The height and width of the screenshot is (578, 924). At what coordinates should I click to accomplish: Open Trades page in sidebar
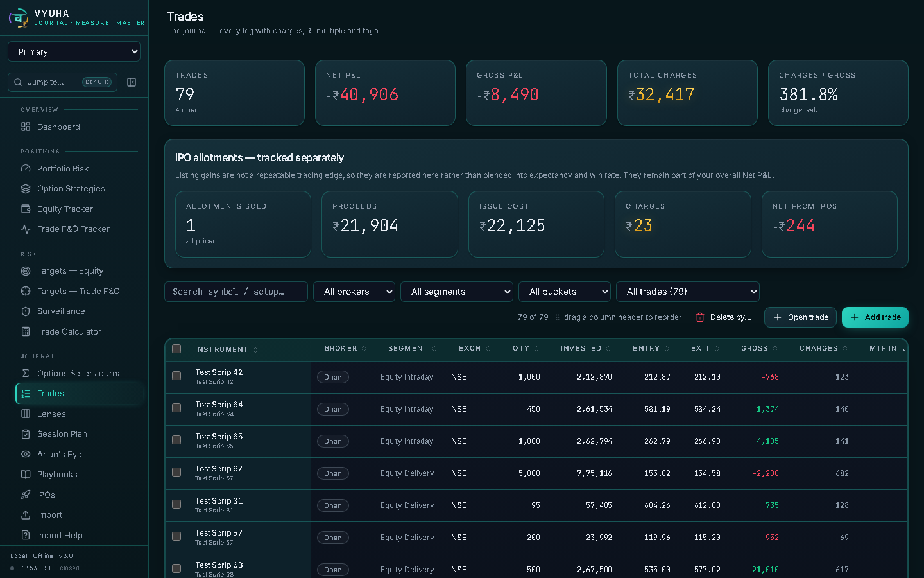tap(80, 394)
